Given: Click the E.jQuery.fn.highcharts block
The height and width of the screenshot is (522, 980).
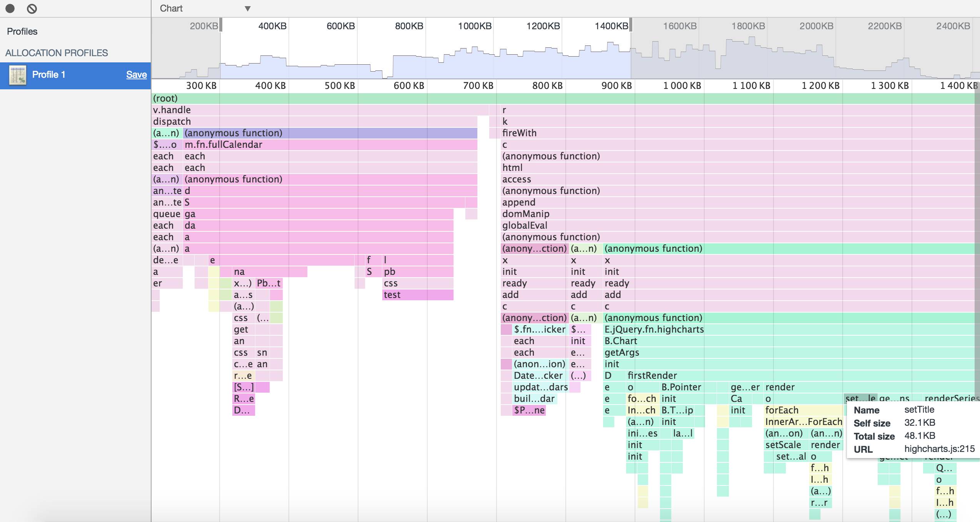Looking at the screenshot, I should point(654,330).
